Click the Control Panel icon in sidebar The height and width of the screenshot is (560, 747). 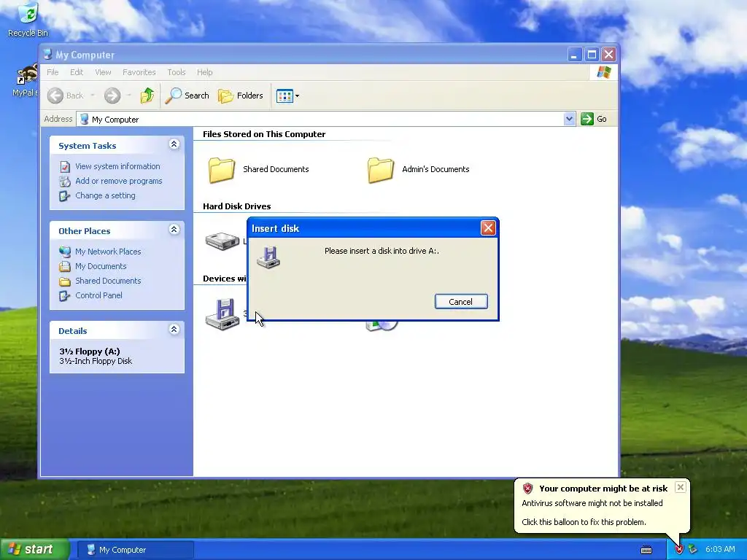coord(65,296)
